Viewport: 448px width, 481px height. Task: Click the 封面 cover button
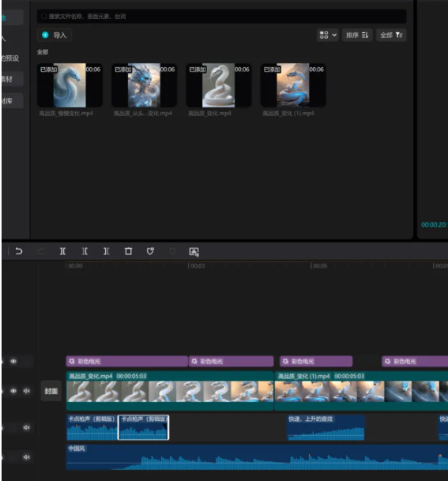51,391
